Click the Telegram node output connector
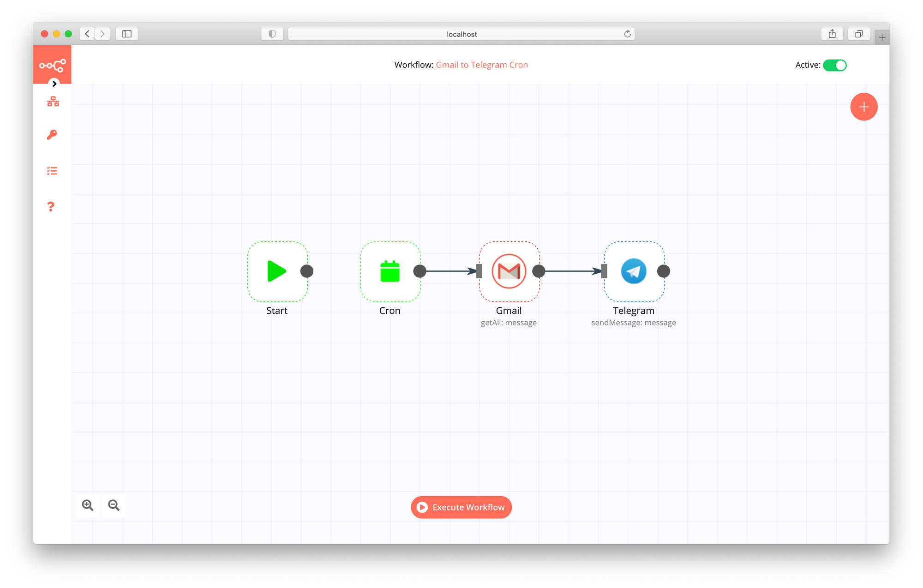923x588 pixels. [663, 271]
